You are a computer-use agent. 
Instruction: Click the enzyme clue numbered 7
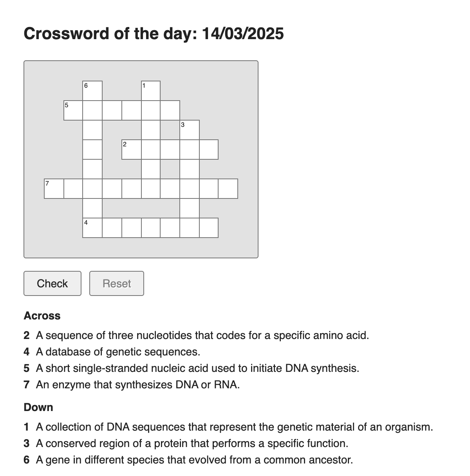(132, 385)
